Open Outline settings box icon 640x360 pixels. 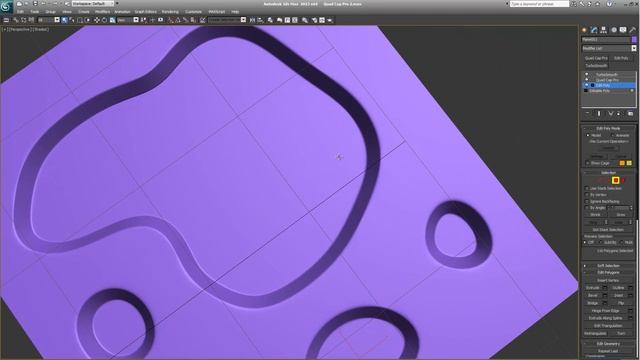(x=630, y=288)
